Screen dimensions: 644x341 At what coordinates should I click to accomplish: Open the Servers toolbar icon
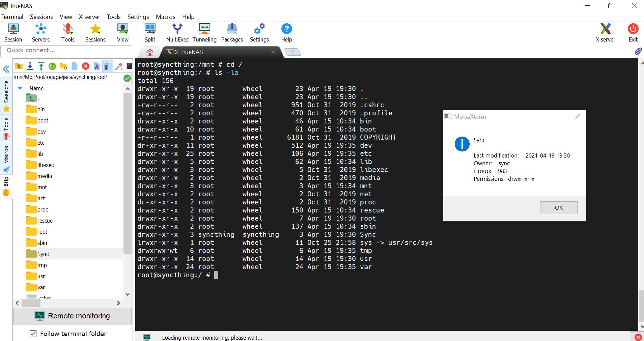tap(40, 33)
